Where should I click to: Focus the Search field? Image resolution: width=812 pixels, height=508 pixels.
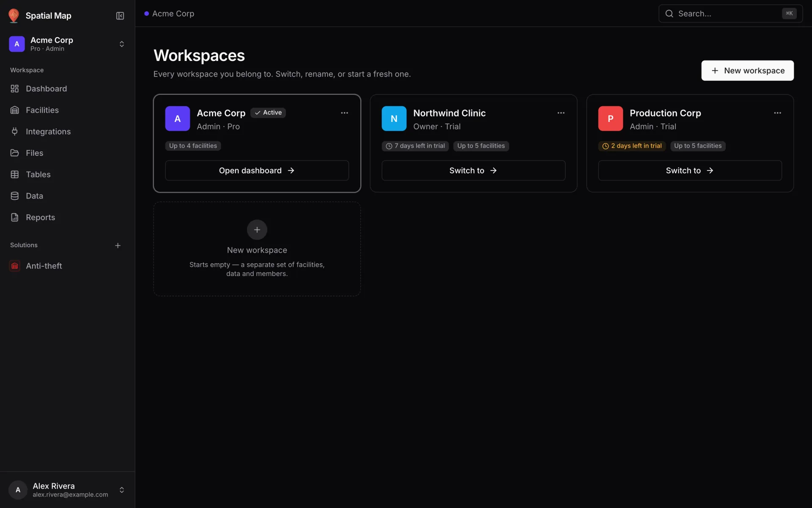(x=730, y=14)
